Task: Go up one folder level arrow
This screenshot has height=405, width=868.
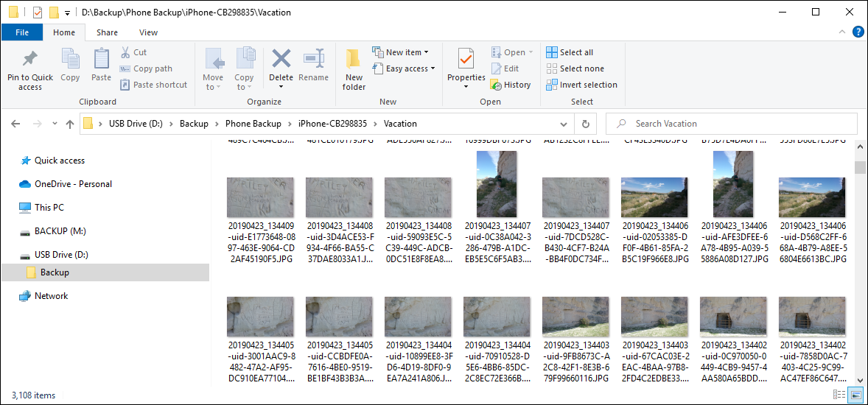Action: pyautogui.click(x=70, y=124)
